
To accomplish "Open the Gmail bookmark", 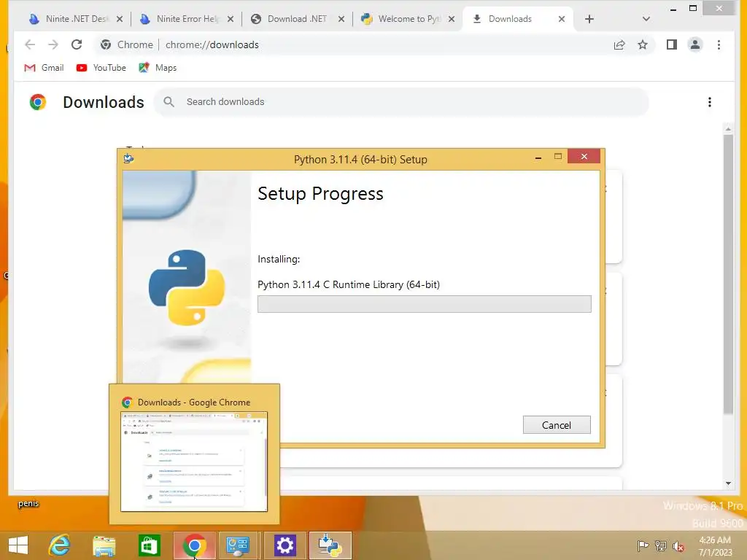I will coord(44,68).
